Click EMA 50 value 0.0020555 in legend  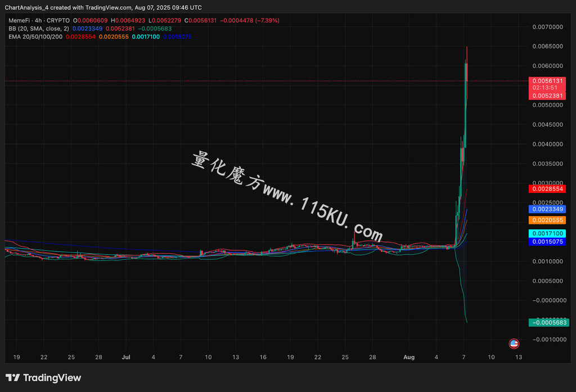[114, 37]
